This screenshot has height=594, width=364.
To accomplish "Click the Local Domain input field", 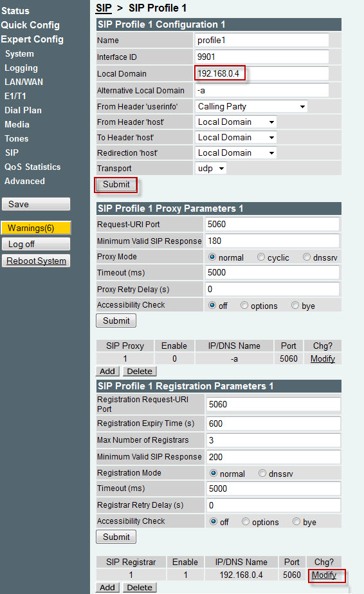I will coord(262,73).
